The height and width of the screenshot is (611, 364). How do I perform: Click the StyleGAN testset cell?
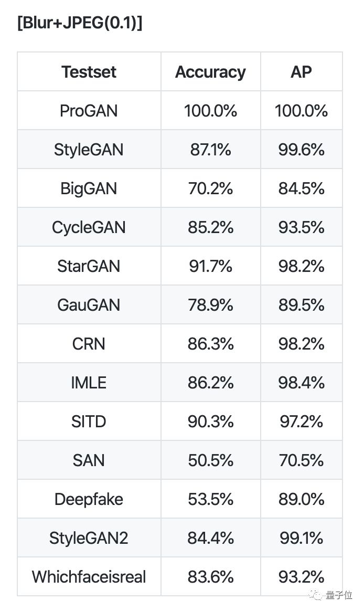tap(89, 150)
